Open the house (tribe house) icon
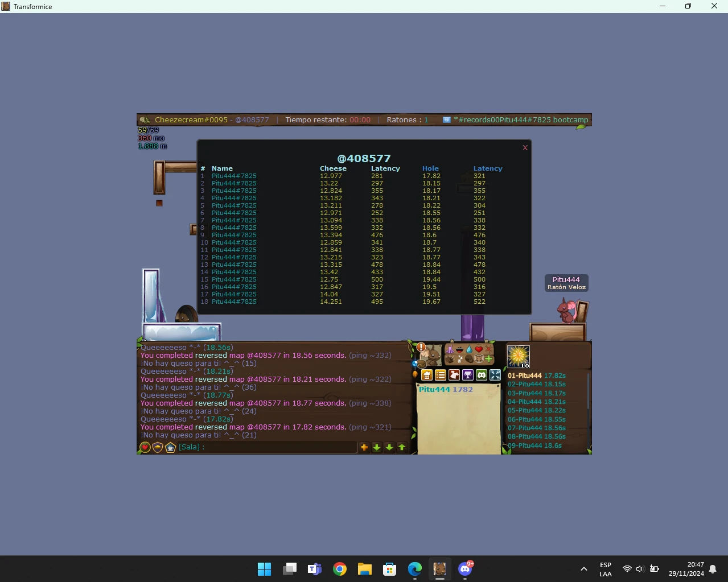The image size is (728, 582). point(427,375)
